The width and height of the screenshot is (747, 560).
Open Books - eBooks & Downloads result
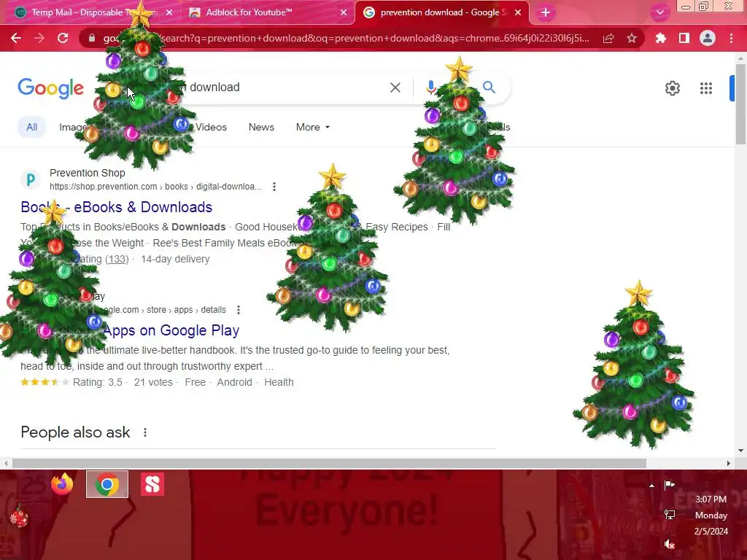116,207
